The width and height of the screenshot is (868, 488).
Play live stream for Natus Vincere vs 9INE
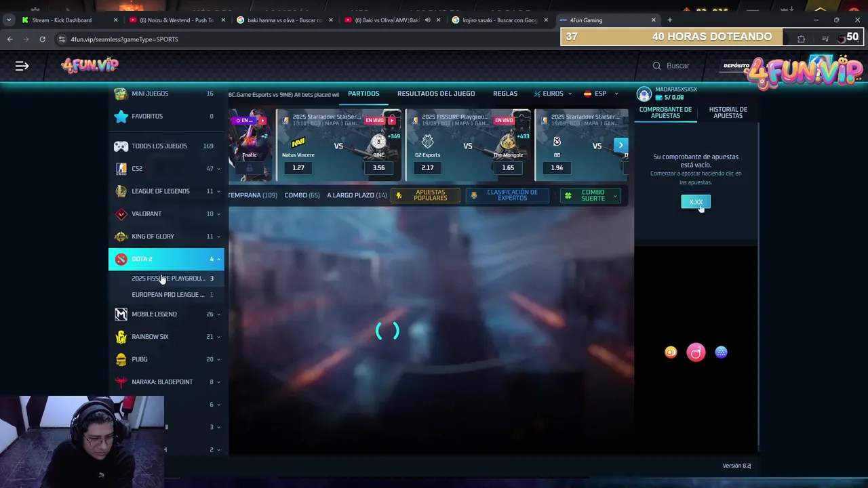pos(391,121)
